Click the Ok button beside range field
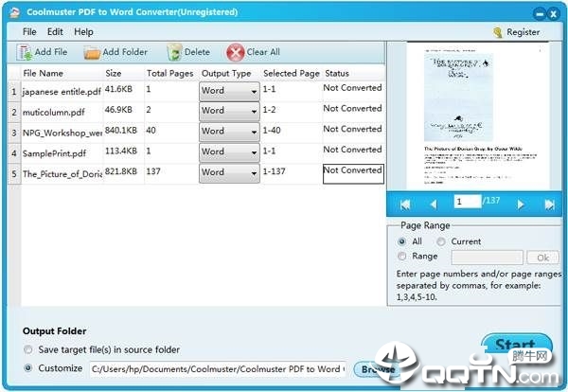The width and height of the screenshot is (568, 392). [542, 258]
